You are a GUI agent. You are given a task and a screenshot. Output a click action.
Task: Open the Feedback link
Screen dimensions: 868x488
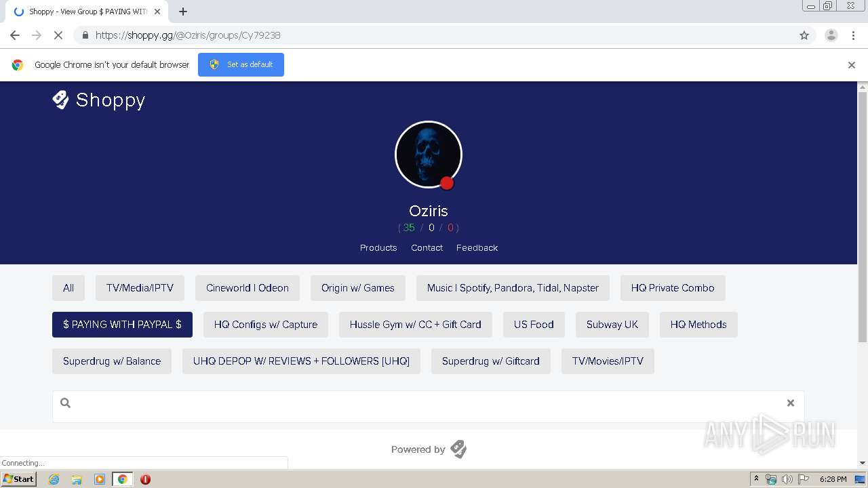pos(477,247)
